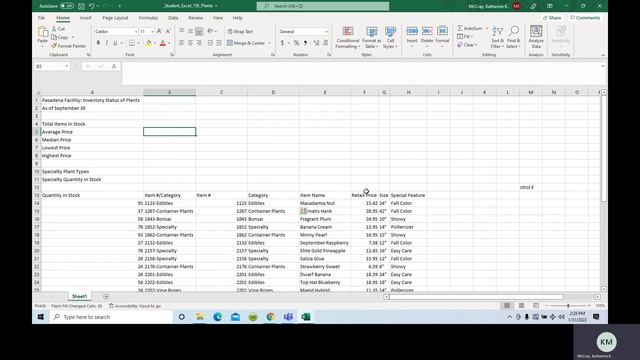Click the Fill Color paint bucket

tap(149, 43)
